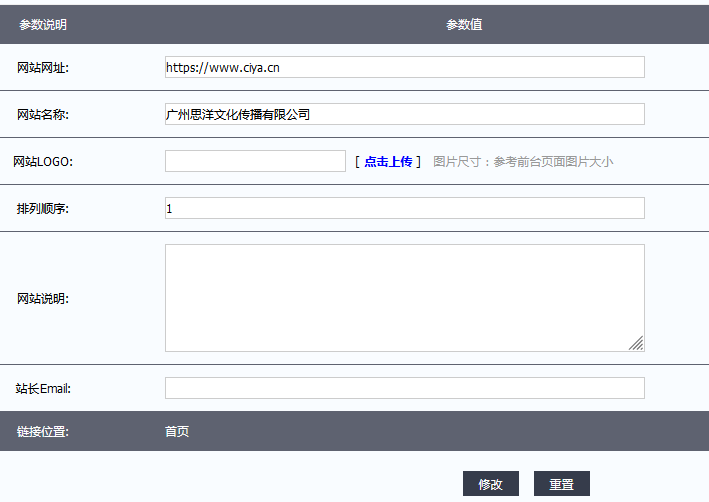The height and width of the screenshot is (502, 709).
Task: Click the 参数值 column header
Action: coord(464,25)
